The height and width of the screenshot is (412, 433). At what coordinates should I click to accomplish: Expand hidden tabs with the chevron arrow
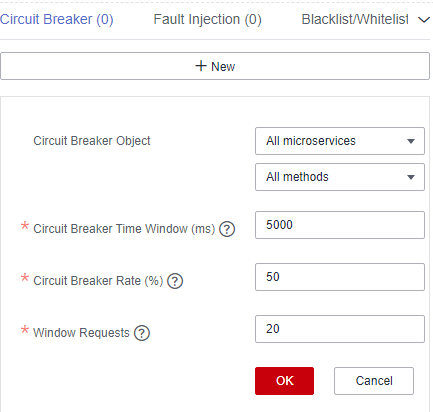coord(424,20)
